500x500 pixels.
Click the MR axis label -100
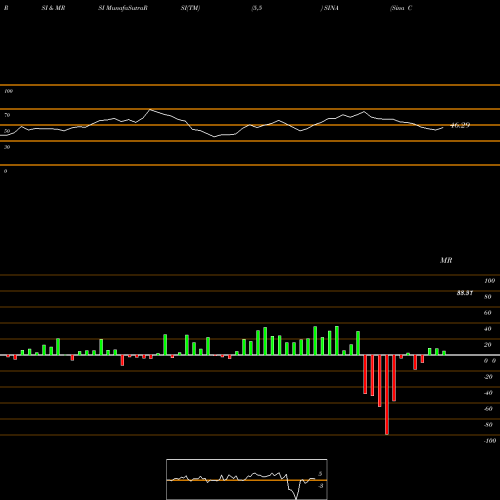490,441
